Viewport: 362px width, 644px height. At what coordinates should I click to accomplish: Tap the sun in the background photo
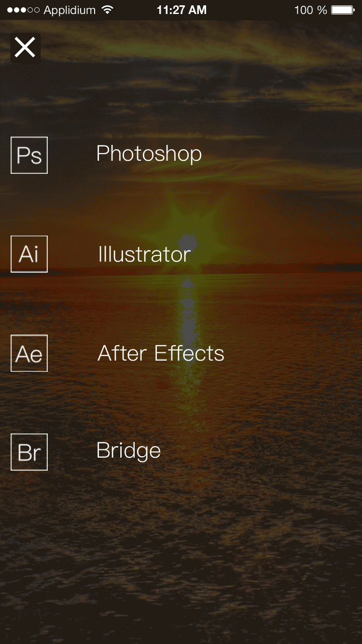pyautogui.click(x=187, y=240)
